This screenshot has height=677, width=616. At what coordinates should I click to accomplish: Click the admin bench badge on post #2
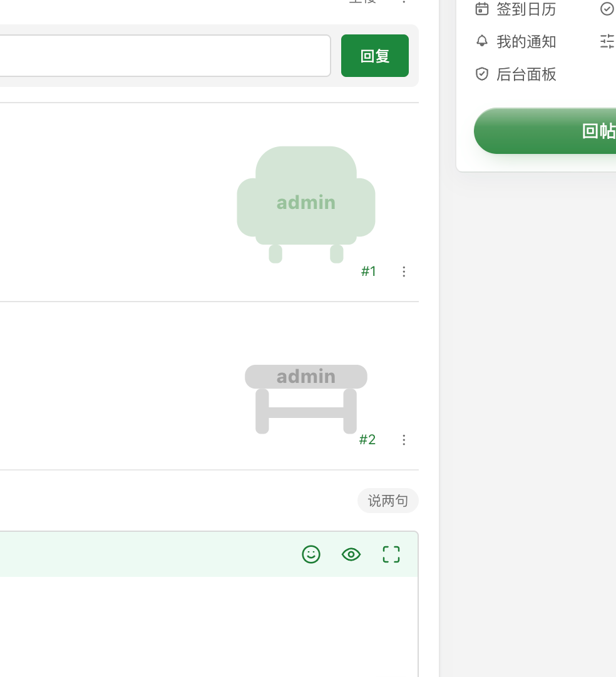pos(306,399)
